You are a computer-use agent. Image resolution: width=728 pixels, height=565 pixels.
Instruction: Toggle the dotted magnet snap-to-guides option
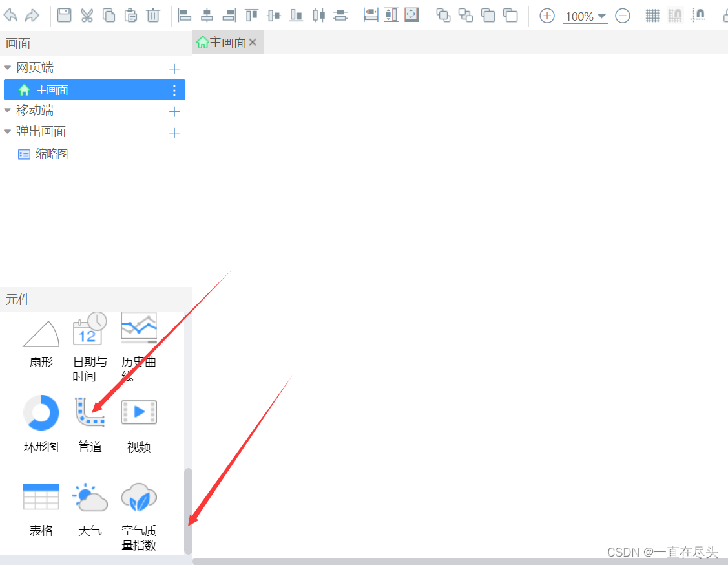pos(698,16)
